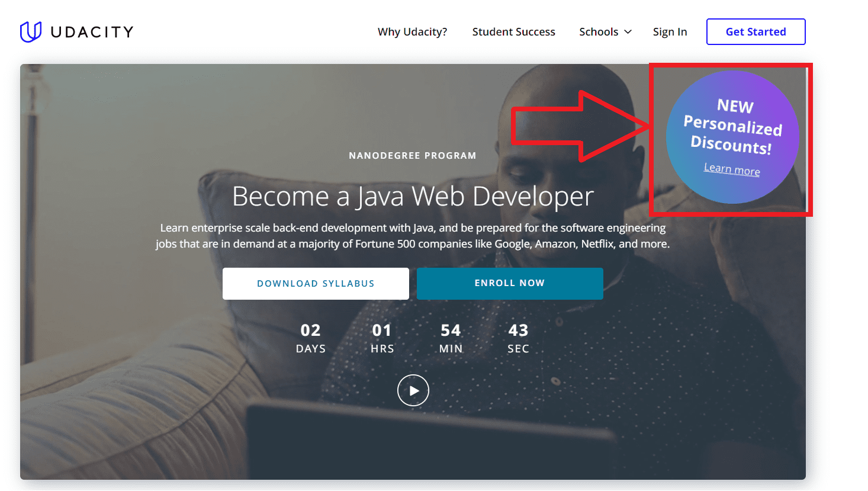
Task: Go to Student Success page
Action: point(513,32)
